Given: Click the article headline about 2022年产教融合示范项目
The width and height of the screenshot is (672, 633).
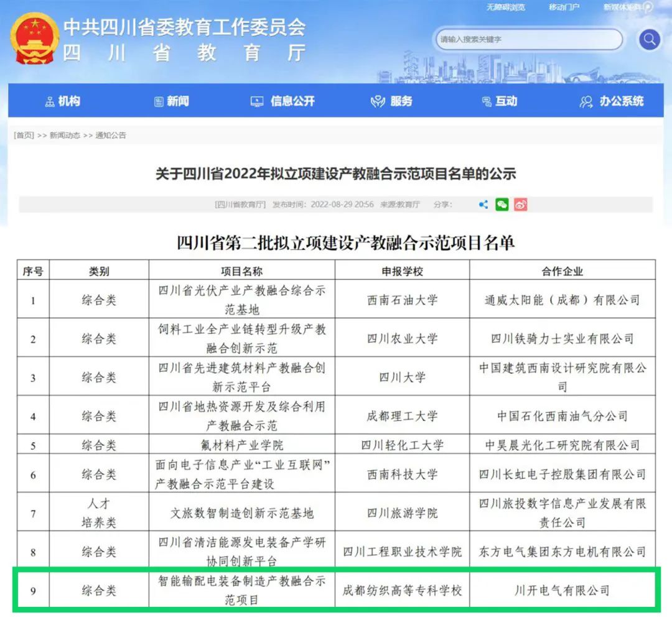Looking at the screenshot, I should [x=335, y=174].
